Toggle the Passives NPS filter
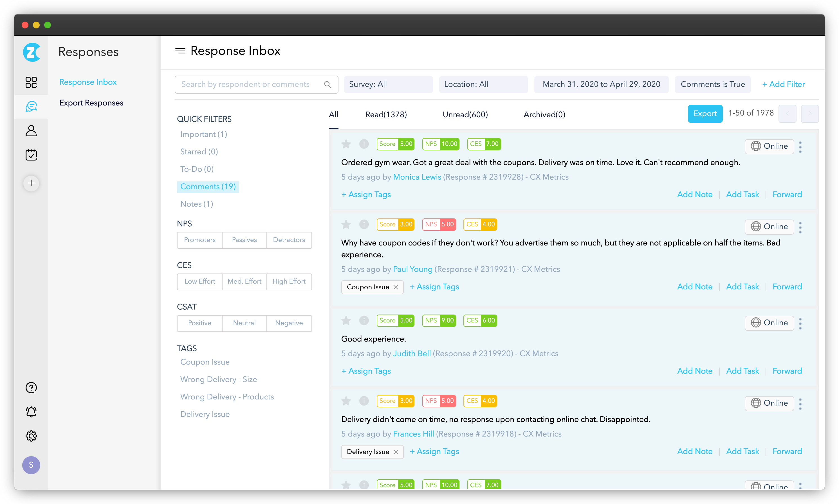Viewport: 839px width, 504px height. coord(244,240)
